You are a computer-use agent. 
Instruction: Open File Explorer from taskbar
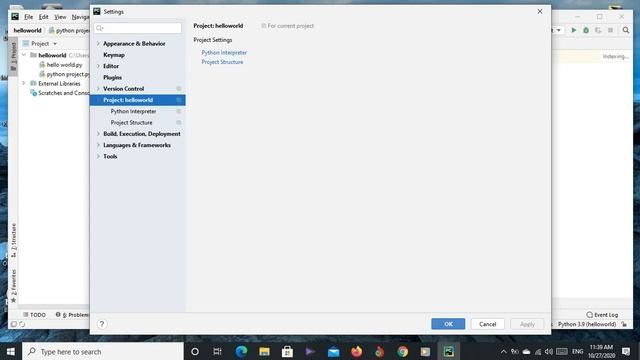pyautogui.click(x=264, y=351)
